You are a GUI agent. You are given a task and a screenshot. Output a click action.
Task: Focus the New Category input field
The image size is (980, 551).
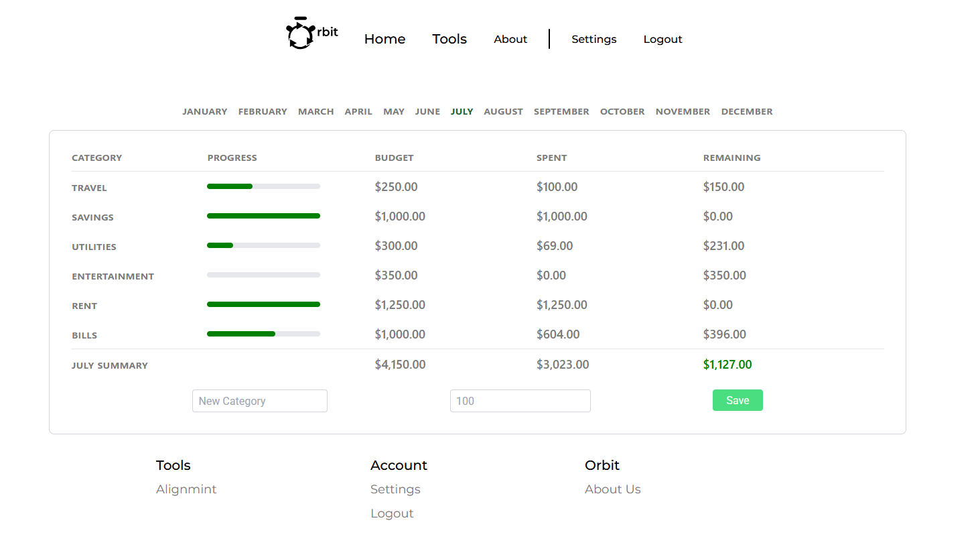click(259, 401)
